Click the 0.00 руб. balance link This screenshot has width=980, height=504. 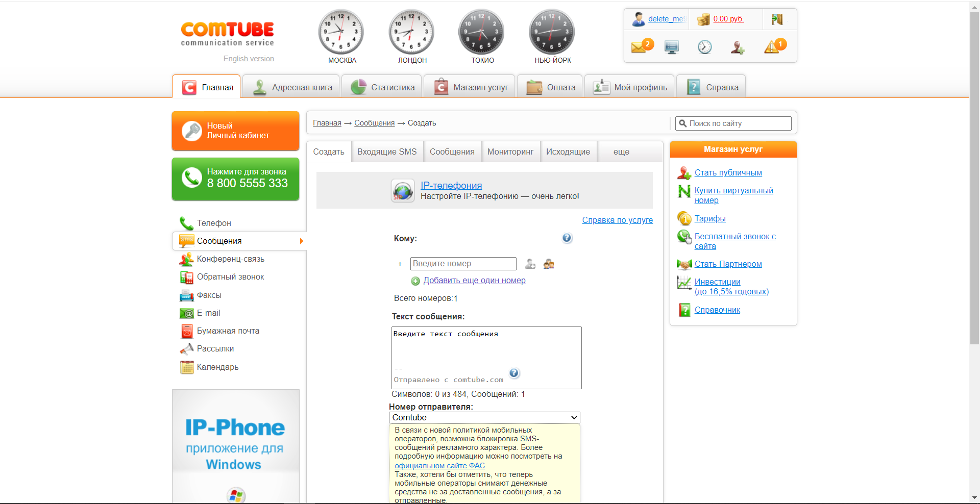[728, 19]
